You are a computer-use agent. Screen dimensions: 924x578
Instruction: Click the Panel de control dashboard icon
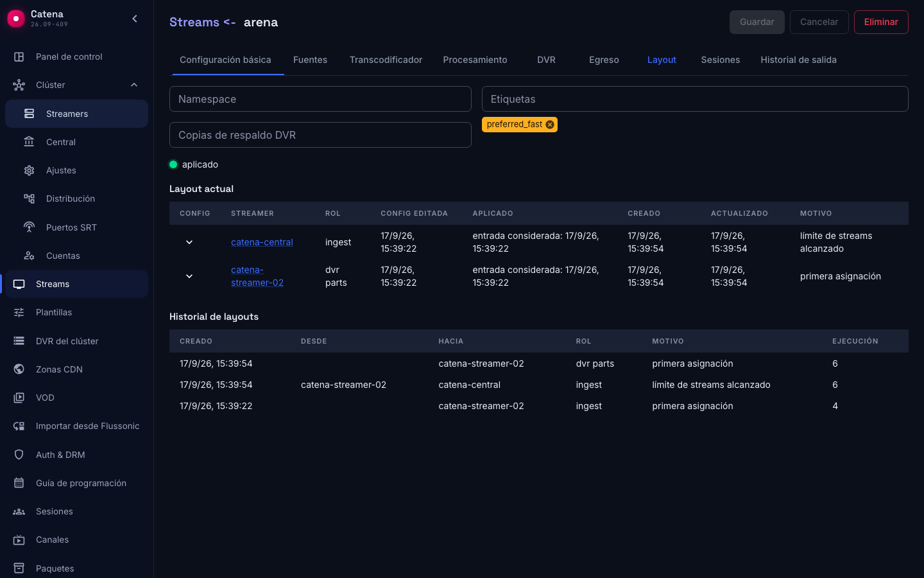click(x=19, y=57)
